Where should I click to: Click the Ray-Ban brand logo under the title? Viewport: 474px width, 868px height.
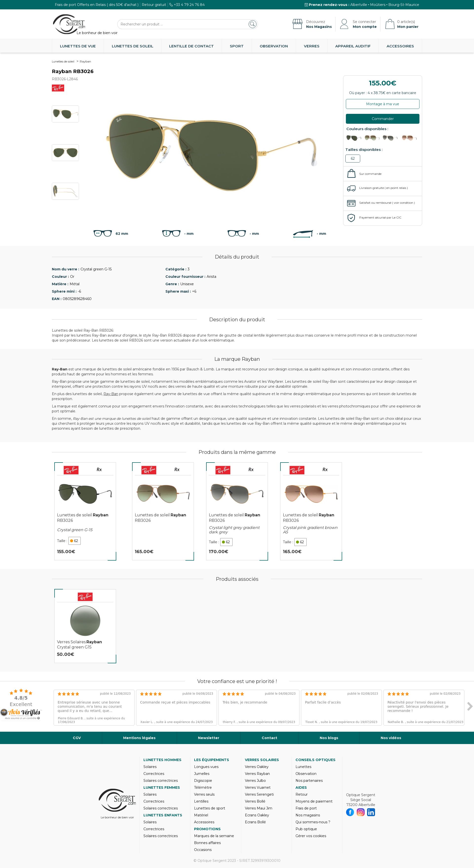point(58,88)
